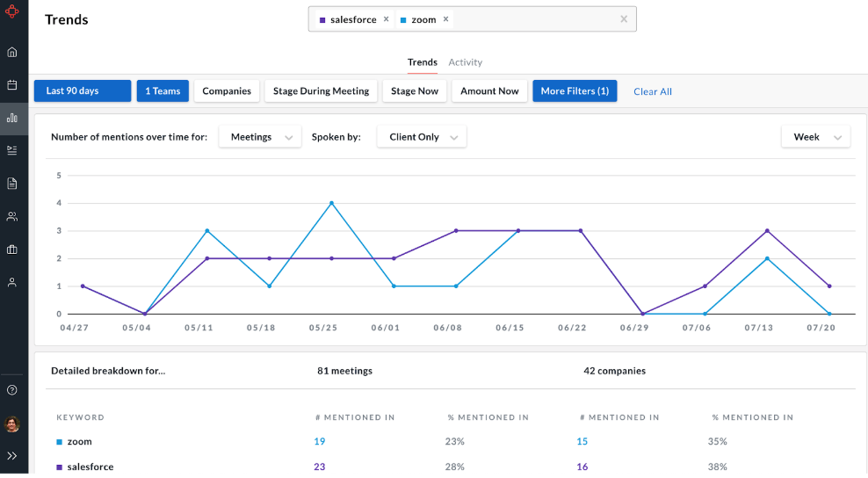This screenshot has height=478, width=868.
Task: Click the 07/20 date axis label
Action: 821,328
